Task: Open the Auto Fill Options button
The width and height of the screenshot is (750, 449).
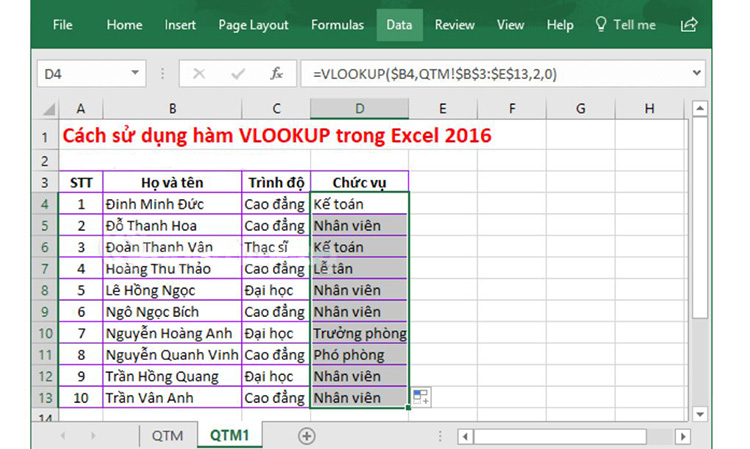Action: coord(421,397)
